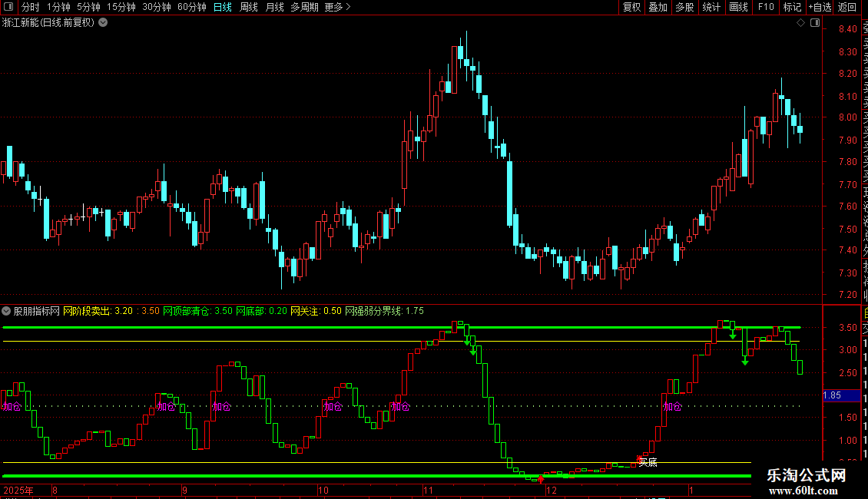Image resolution: width=868 pixels, height=499 pixels.
Task: Click the 标记 mark button
Action: pos(792,7)
